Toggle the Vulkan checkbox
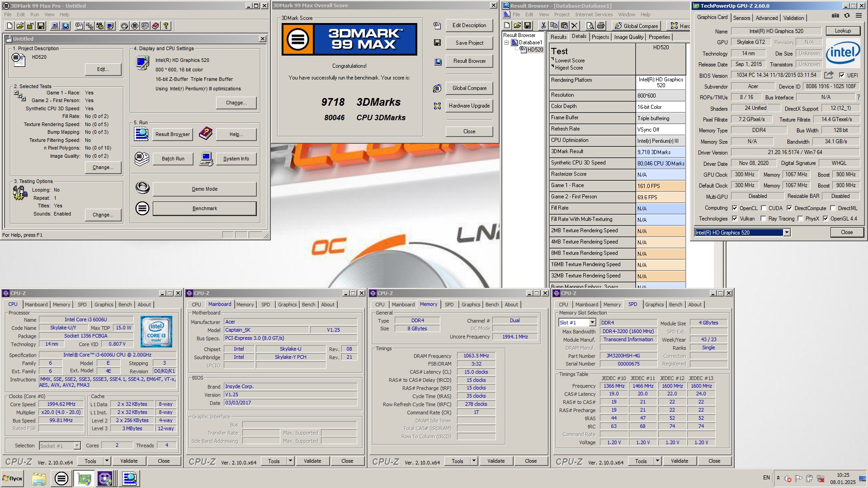Screen dimensions: 868x488 click(x=735, y=219)
